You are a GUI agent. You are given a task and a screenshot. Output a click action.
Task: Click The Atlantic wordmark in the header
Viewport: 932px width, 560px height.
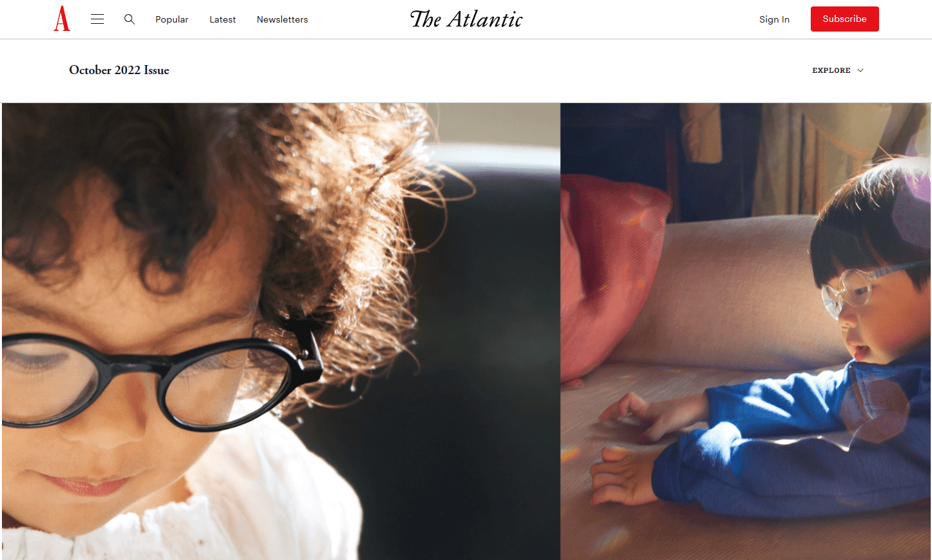click(x=466, y=19)
